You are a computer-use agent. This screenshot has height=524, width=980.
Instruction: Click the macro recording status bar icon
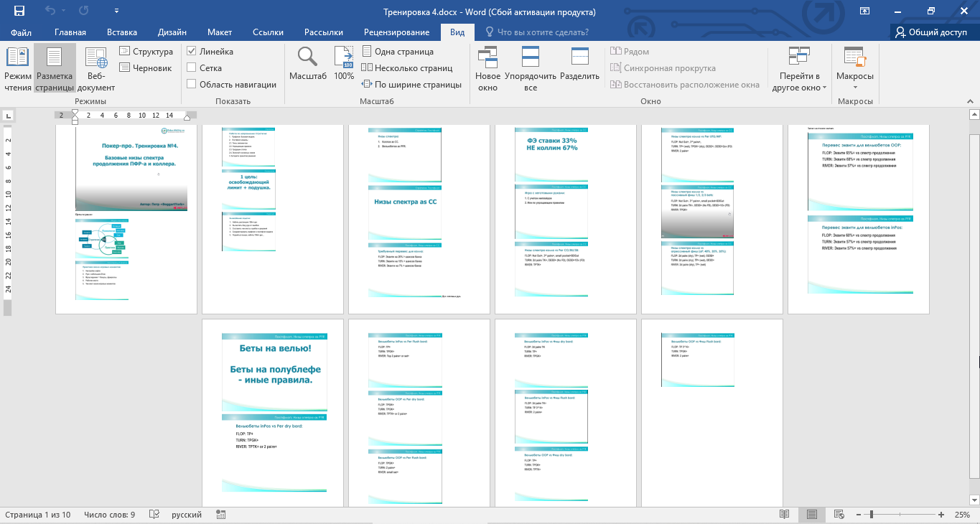coord(221,515)
